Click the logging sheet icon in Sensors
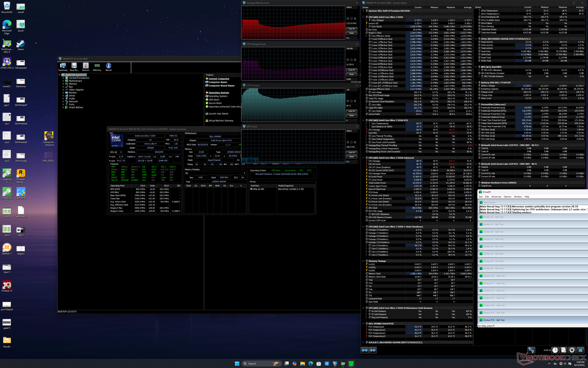 tap(563, 350)
